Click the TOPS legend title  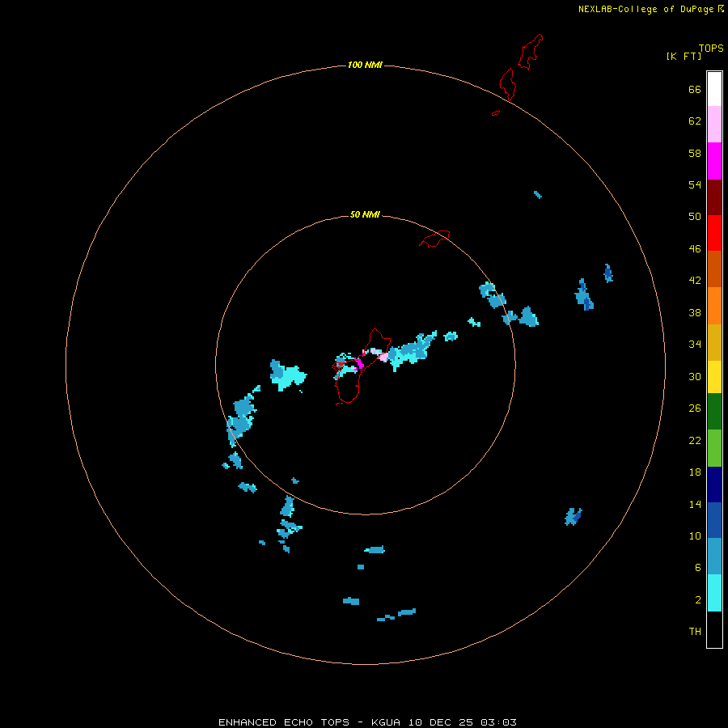point(711,48)
